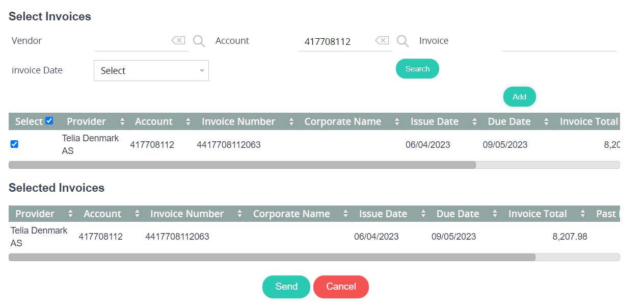Sort top table by Invoice Number arrows
The width and height of the screenshot is (644, 307).
[x=291, y=122]
